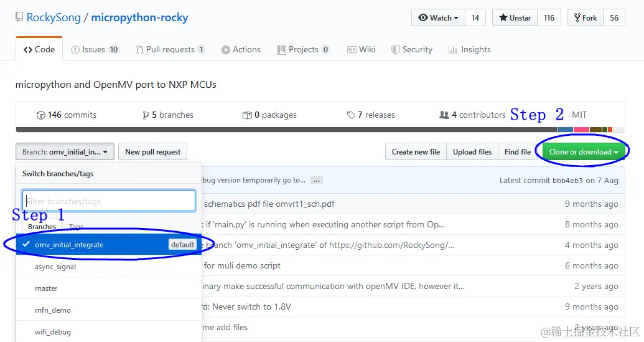View the 116 stargazers count
Image resolution: width=644 pixels, height=342 pixels.
549,17
